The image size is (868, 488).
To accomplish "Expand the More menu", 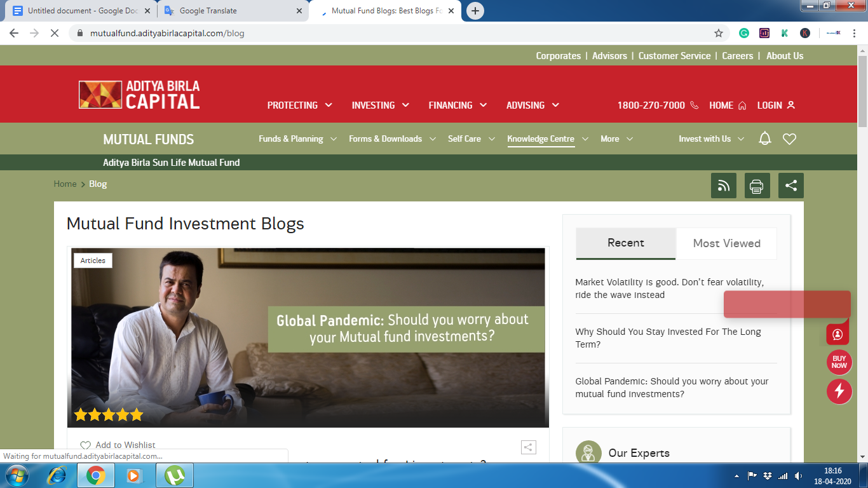I will point(616,139).
